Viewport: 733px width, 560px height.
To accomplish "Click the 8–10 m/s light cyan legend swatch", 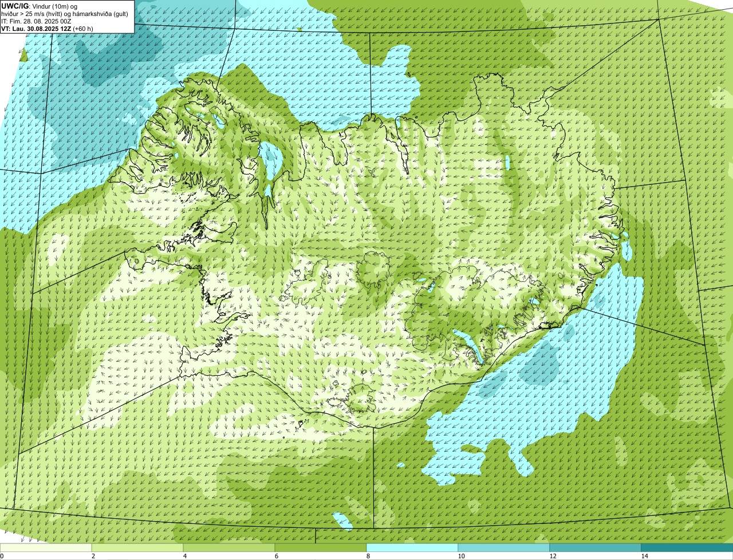I will (x=412, y=547).
